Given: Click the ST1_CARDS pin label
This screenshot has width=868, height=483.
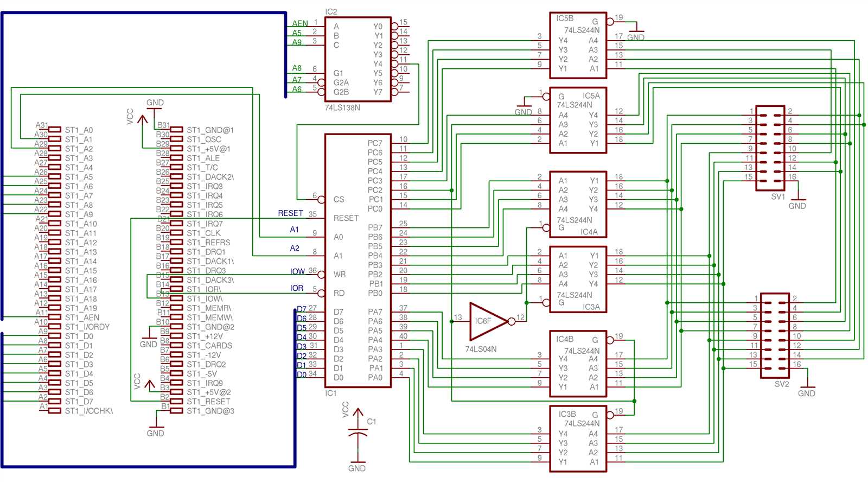Looking at the screenshot, I should (x=209, y=346).
